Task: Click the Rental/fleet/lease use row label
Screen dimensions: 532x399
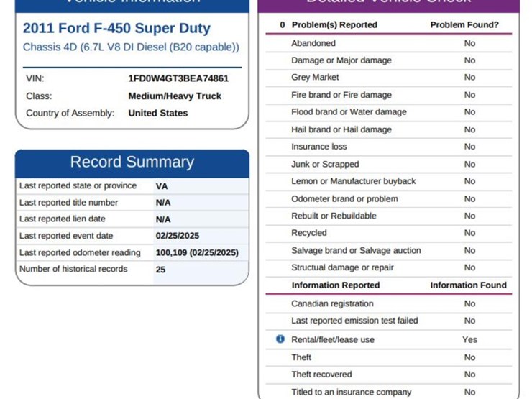Action: 333,339
